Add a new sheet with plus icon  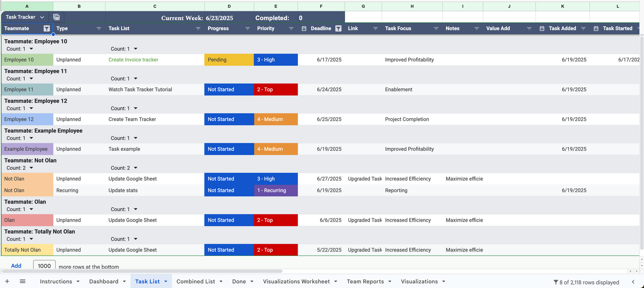7,281
